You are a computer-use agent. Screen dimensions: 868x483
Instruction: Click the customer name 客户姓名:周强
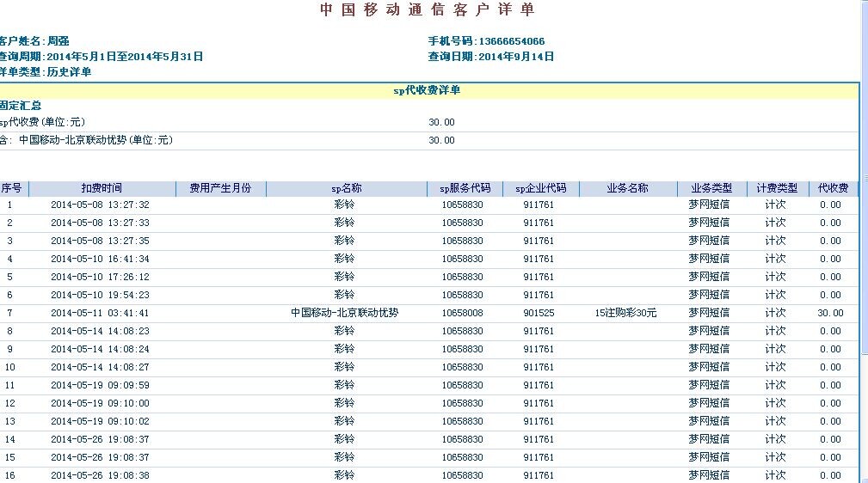[x=34, y=41]
